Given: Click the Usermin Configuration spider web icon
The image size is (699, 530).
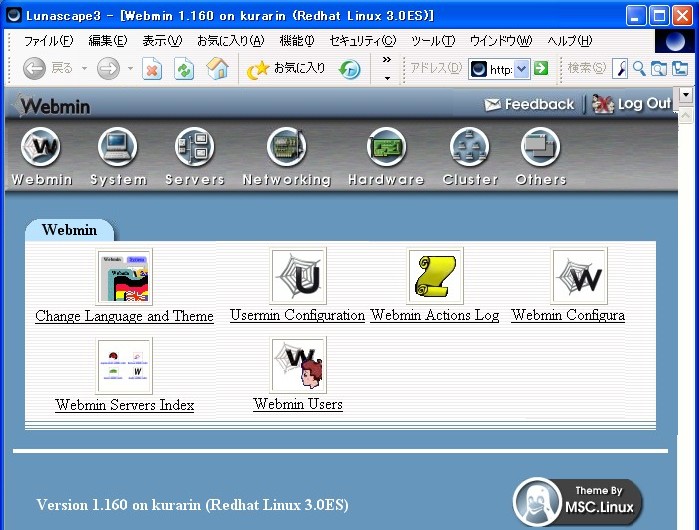Looking at the screenshot, I should point(298,276).
